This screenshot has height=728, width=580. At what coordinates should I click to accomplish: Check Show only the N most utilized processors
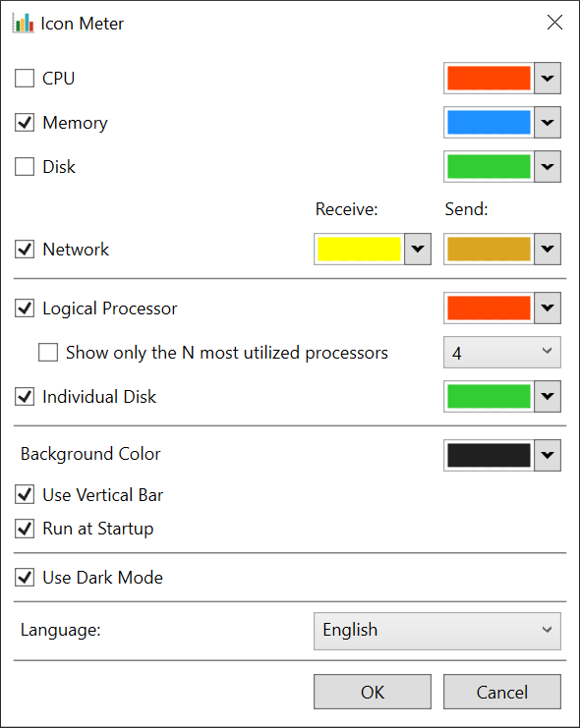click(x=48, y=353)
